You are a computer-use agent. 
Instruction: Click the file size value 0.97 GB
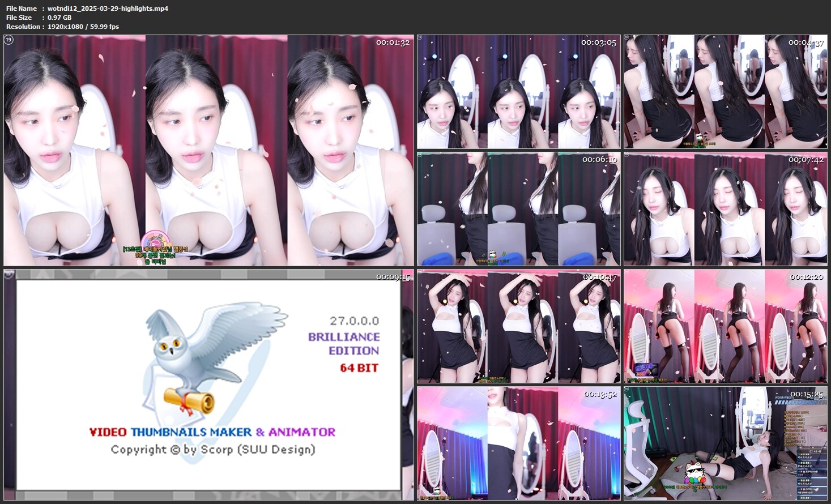[59, 18]
